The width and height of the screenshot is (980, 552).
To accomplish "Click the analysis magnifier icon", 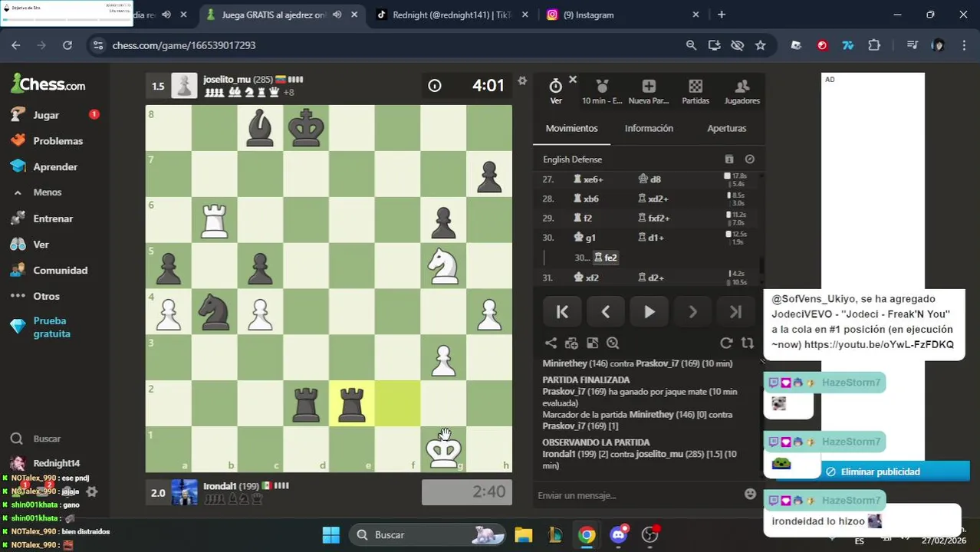I will click(x=613, y=343).
